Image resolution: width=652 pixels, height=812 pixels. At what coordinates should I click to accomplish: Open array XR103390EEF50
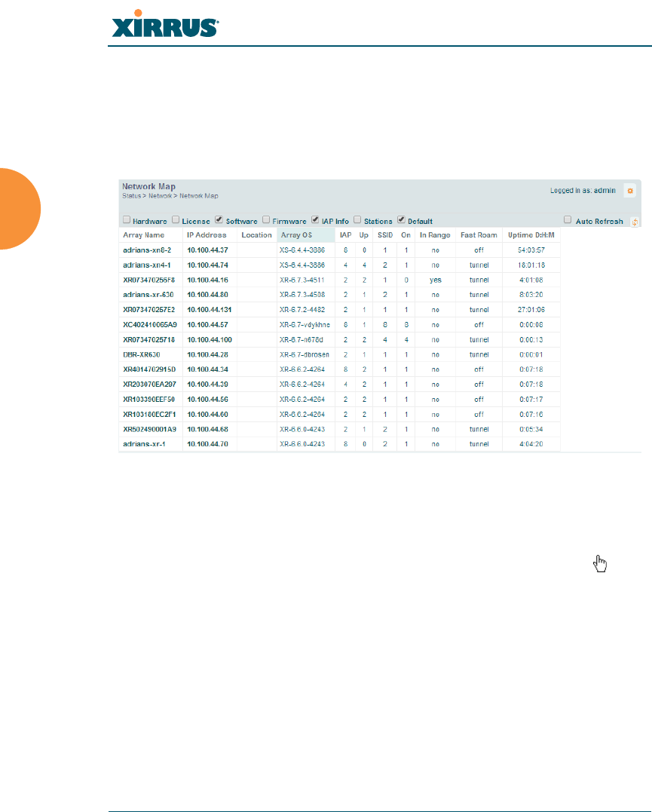tap(148, 400)
